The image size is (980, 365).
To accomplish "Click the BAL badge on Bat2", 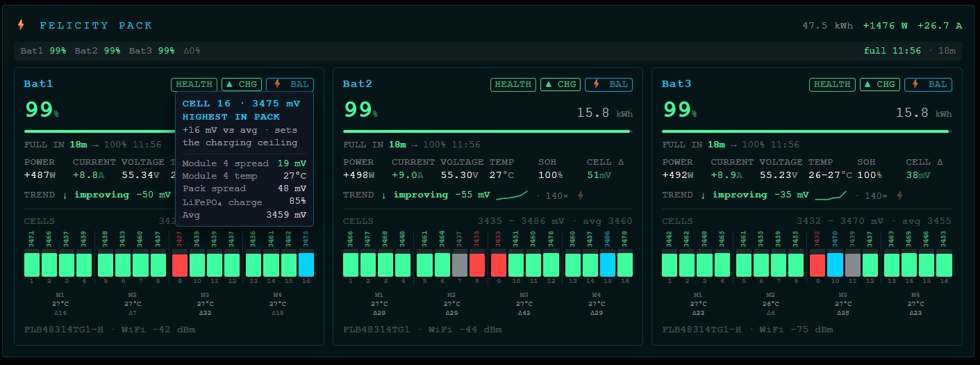I will click(x=609, y=85).
